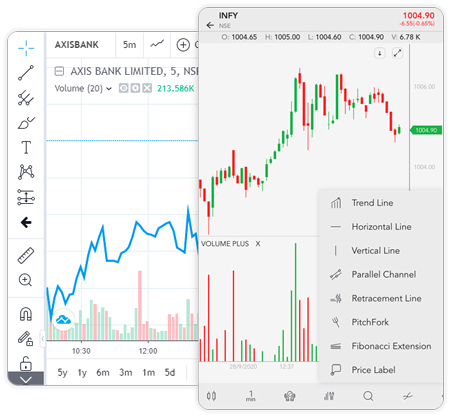Open Volume indicator settings gear
The image size is (450, 416).
135,88
